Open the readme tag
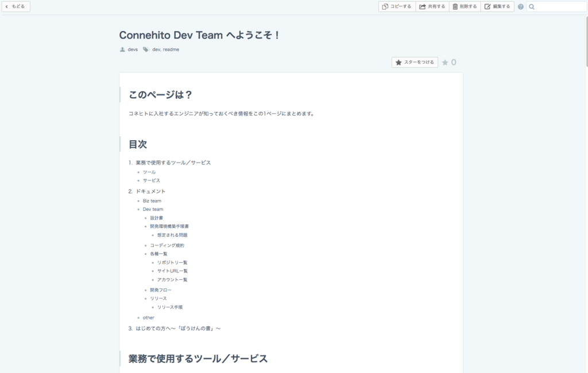Image resolution: width=588 pixels, height=373 pixels. click(171, 49)
